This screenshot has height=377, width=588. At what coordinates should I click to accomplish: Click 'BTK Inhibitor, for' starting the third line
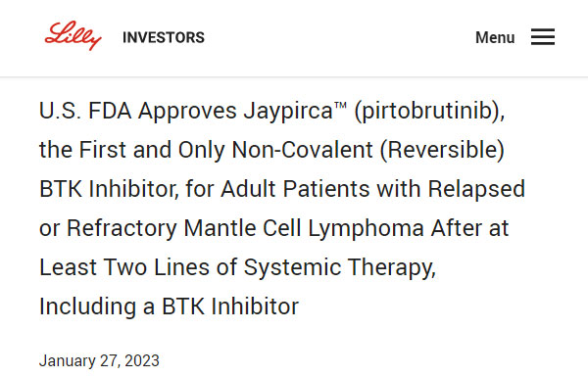126,189
